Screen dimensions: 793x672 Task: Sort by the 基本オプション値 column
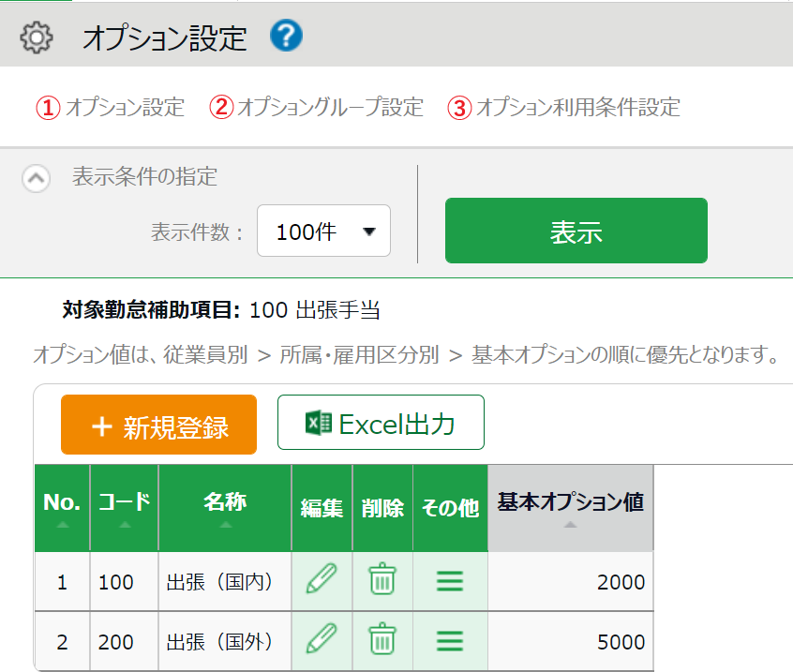tap(571, 508)
